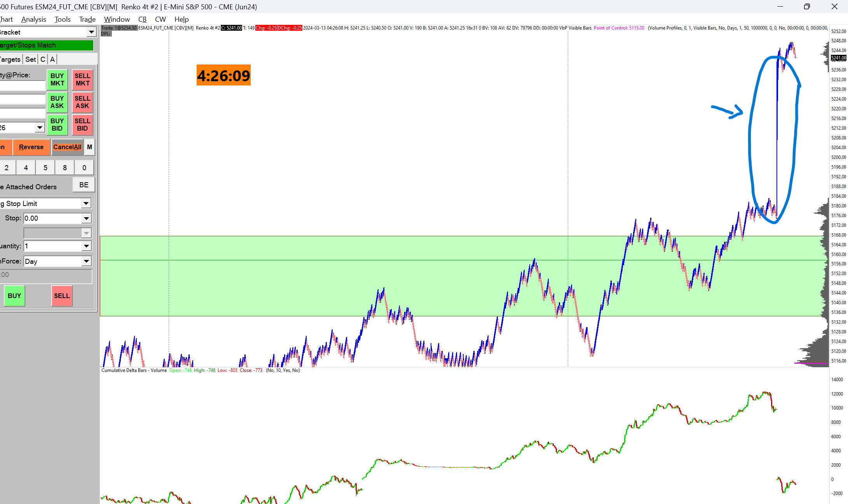Open the Window menu

point(117,19)
